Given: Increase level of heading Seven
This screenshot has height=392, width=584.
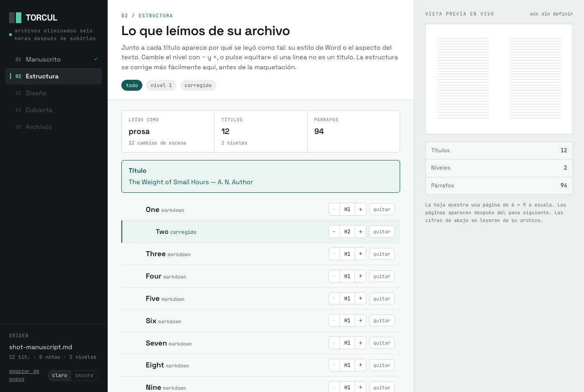Looking at the screenshot, I should tap(360, 343).
